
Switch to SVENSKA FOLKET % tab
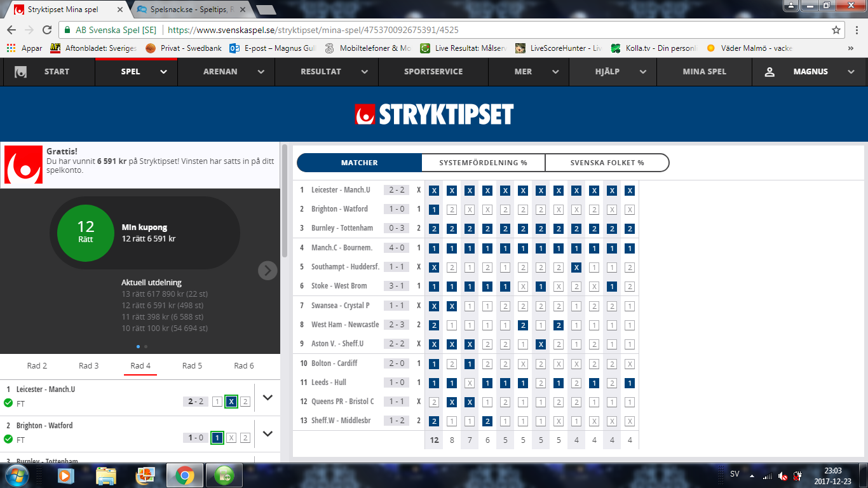pos(607,163)
